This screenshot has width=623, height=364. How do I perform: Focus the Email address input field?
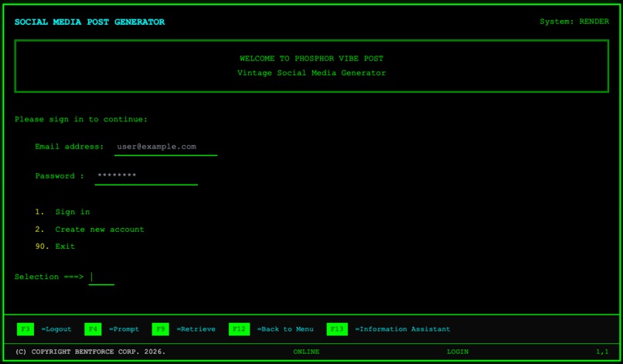pos(165,147)
